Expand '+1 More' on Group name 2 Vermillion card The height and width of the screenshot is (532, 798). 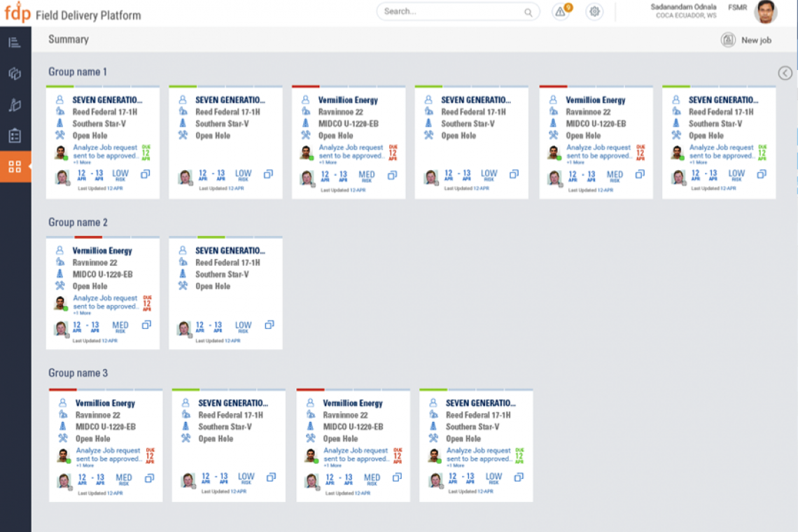coord(83,313)
